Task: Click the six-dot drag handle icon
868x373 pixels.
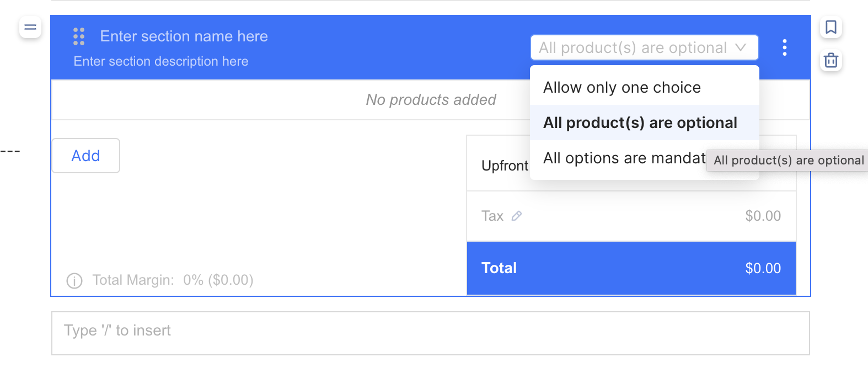Action: pyautogui.click(x=79, y=36)
